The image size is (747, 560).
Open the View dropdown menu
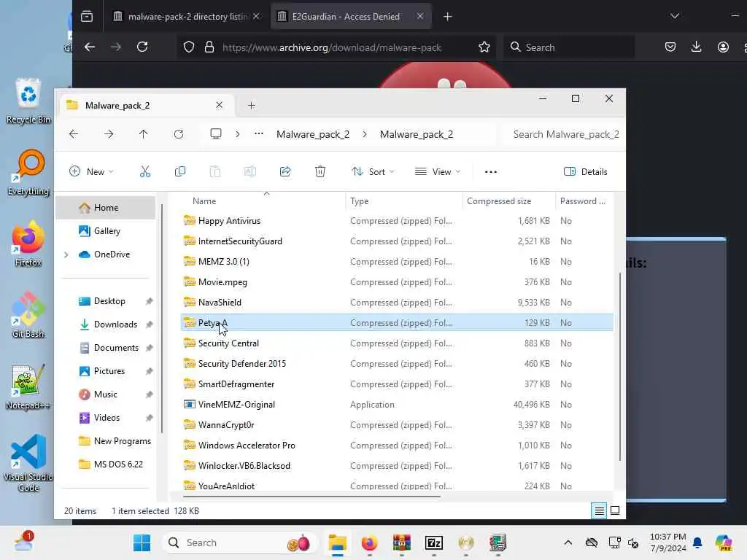(x=438, y=172)
